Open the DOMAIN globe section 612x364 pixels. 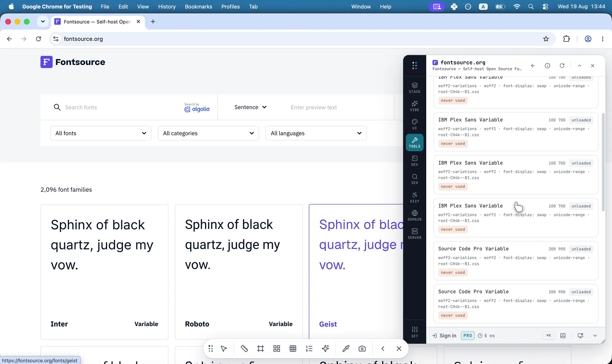click(414, 215)
